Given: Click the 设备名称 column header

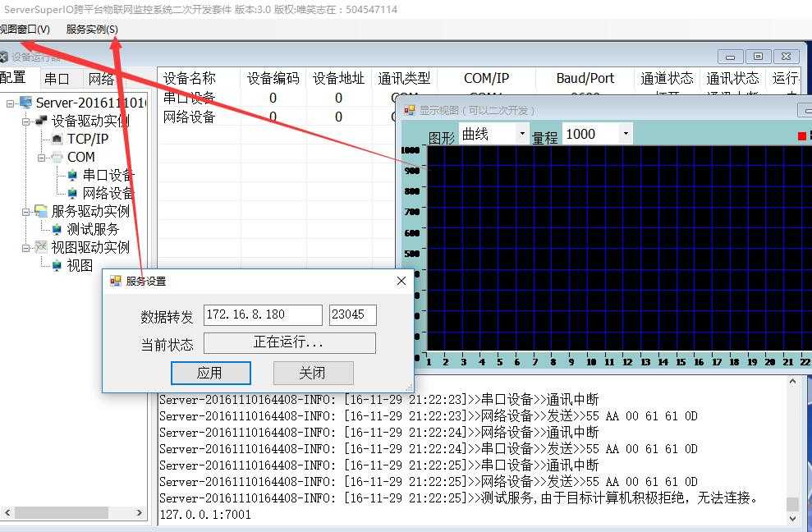Looking at the screenshot, I should (x=199, y=78).
